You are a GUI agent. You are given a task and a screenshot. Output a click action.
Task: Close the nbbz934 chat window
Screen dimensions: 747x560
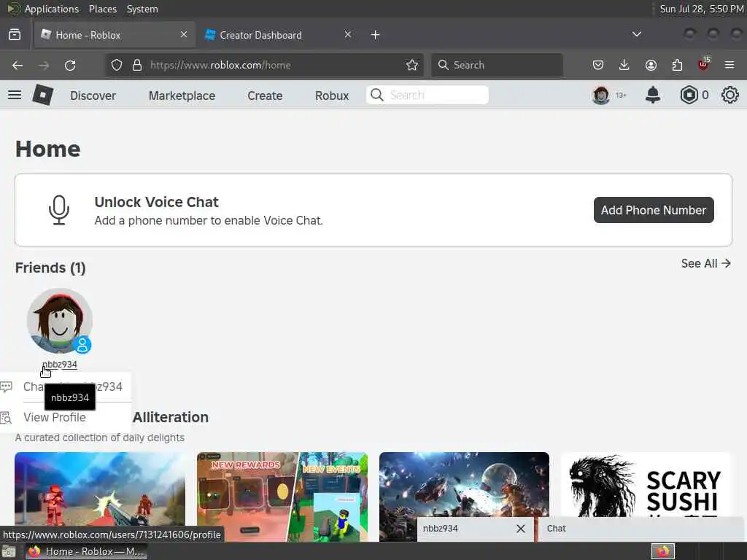[521, 529]
